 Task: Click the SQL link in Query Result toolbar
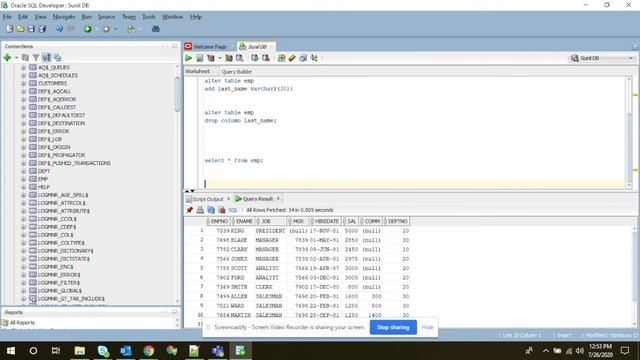pyautogui.click(x=233, y=210)
